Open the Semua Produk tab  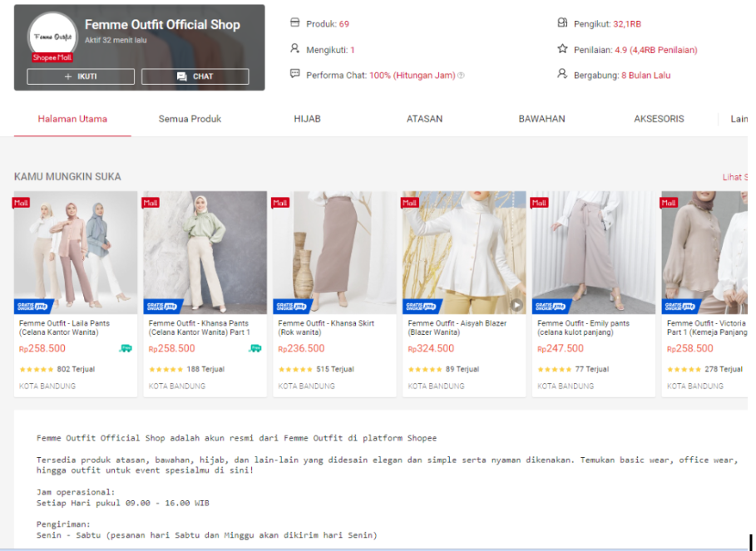190,119
